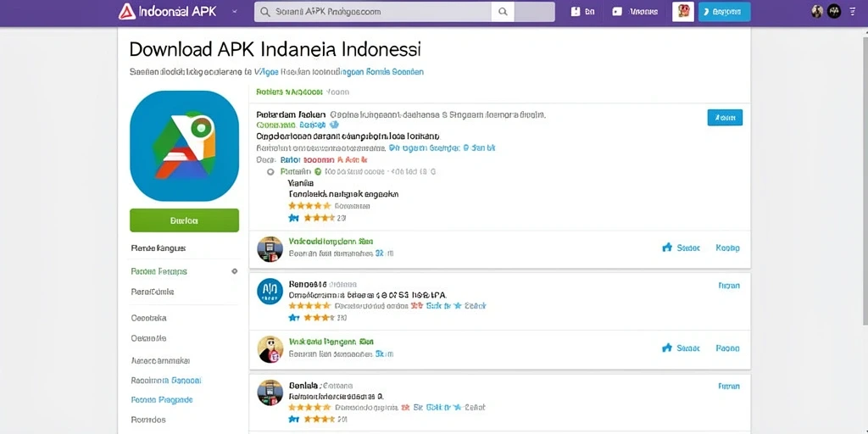The image size is (868, 434).
Task: Click the blue star badge under first card's rating
Action: click(x=293, y=218)
